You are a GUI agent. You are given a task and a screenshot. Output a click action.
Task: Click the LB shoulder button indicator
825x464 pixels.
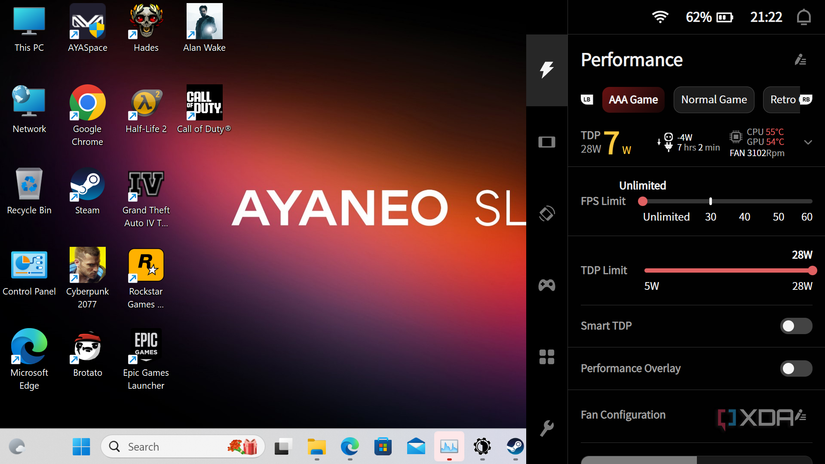click(x=587, y=99)
